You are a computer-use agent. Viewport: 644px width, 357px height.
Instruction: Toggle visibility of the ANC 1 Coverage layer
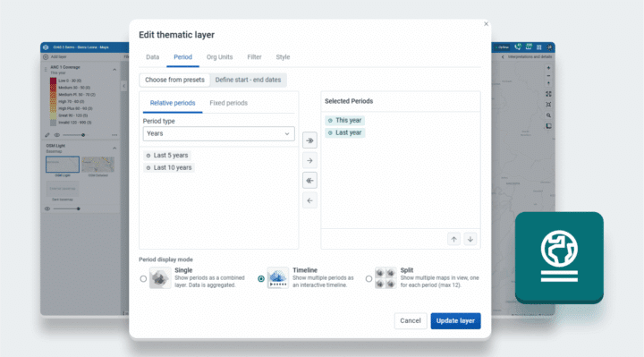[x=57, y=135]
